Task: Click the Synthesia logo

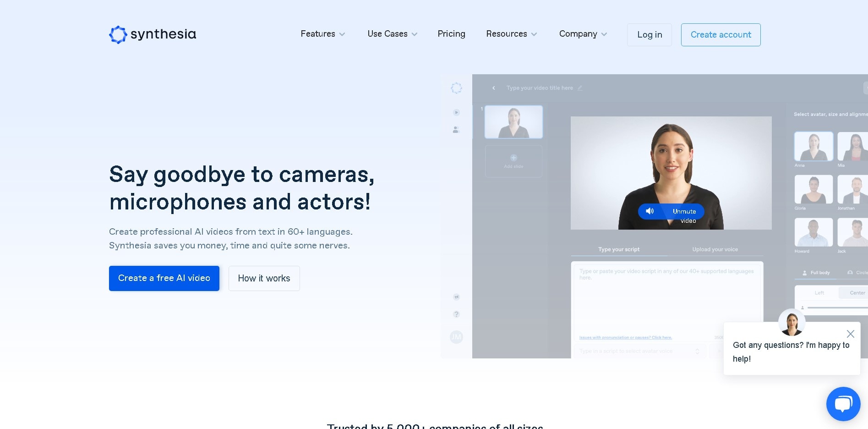Action: 153,34
